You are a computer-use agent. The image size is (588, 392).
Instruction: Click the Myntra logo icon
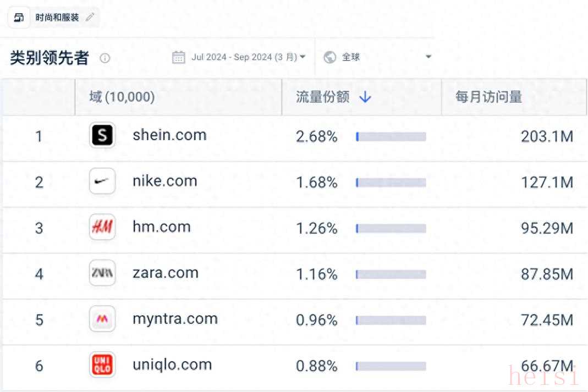[x=102, y=319]
